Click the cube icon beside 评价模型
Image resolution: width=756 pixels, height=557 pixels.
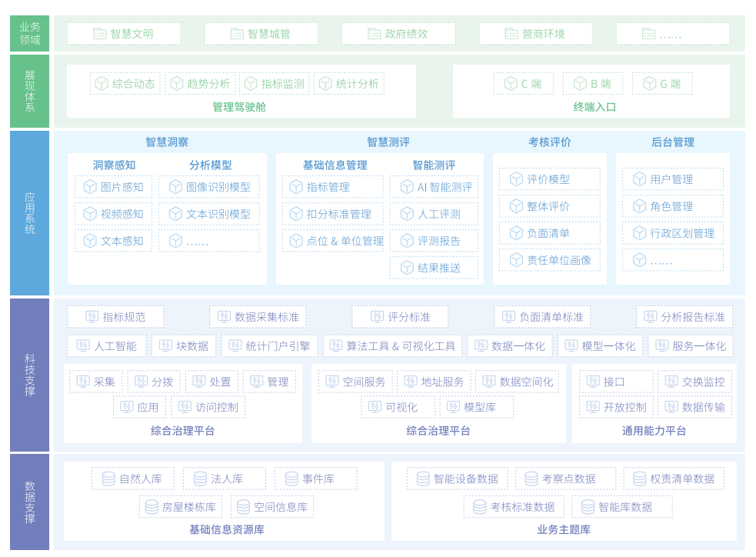pyautogui.click(x=516, y=179)
